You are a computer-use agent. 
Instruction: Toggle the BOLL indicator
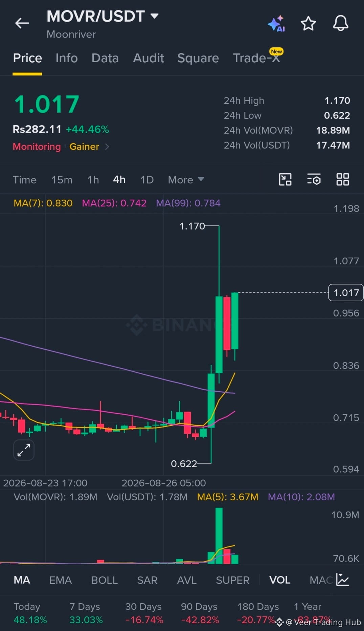[x=105, y=580]
